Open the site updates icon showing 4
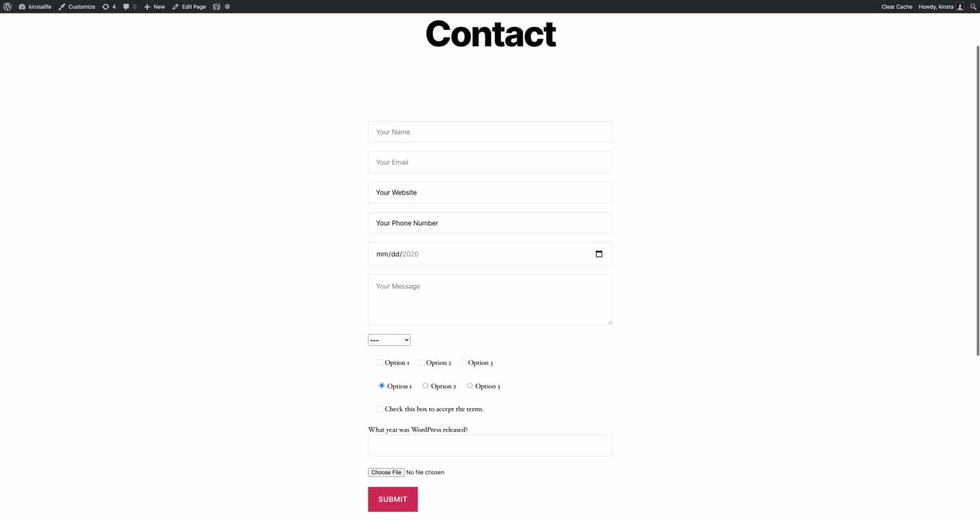This screenshot has width=980, height=521. tap(108, 7)
